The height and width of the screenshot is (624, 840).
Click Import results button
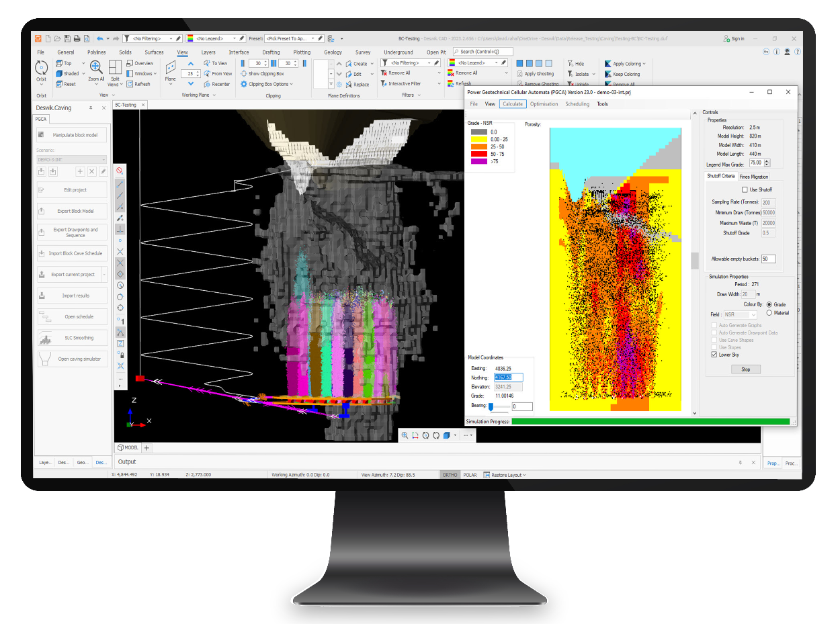[x=71, y=296]
